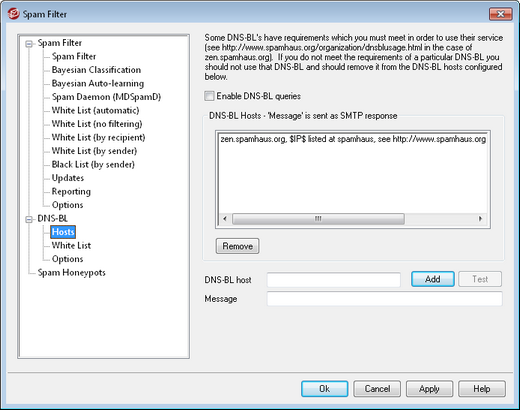Collapse the Spam Filter tree node
Viewport: 520px width, 410px height.
pos(29,44)
